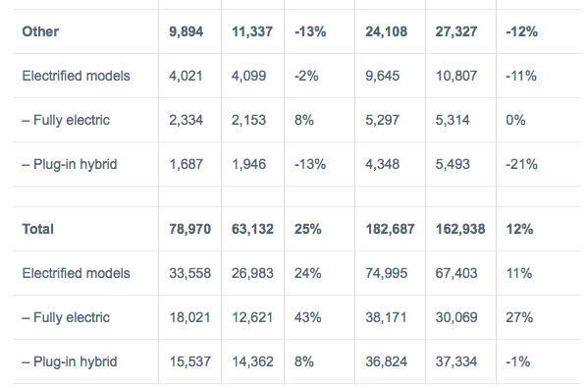The height and width of the screenshot is (388, 588).
Task: Select the 18,021 fully electric value
Action: click(x=189, y=317)
